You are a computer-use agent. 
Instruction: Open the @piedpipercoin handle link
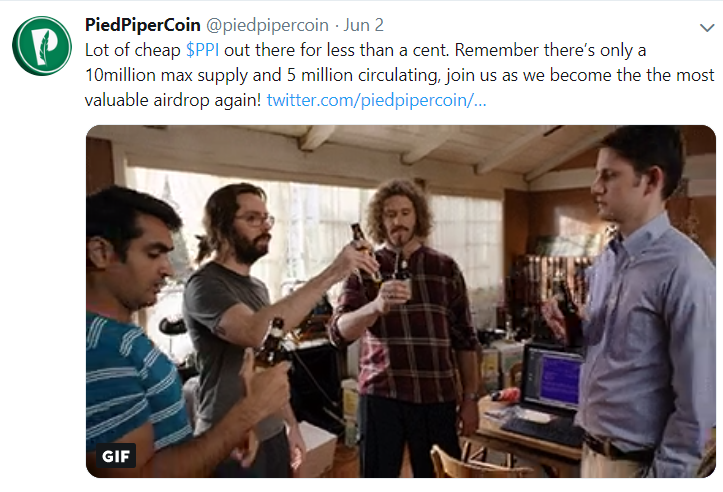267,25
